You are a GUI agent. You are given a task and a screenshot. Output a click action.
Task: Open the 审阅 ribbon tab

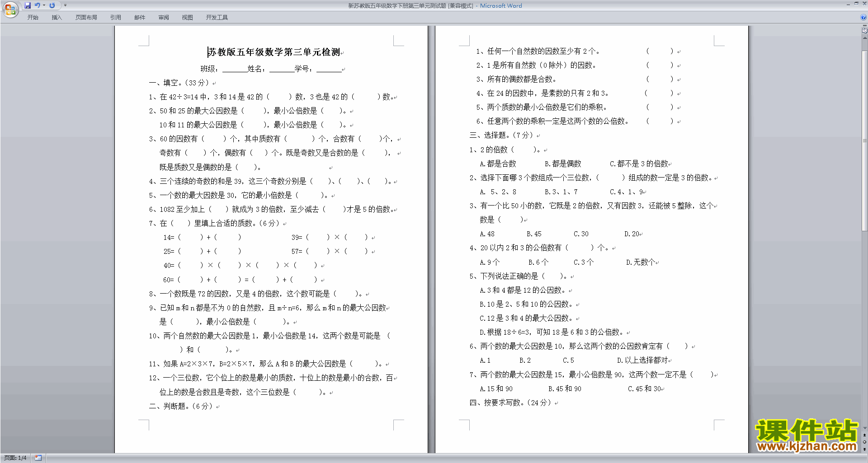tap(164, 18)
